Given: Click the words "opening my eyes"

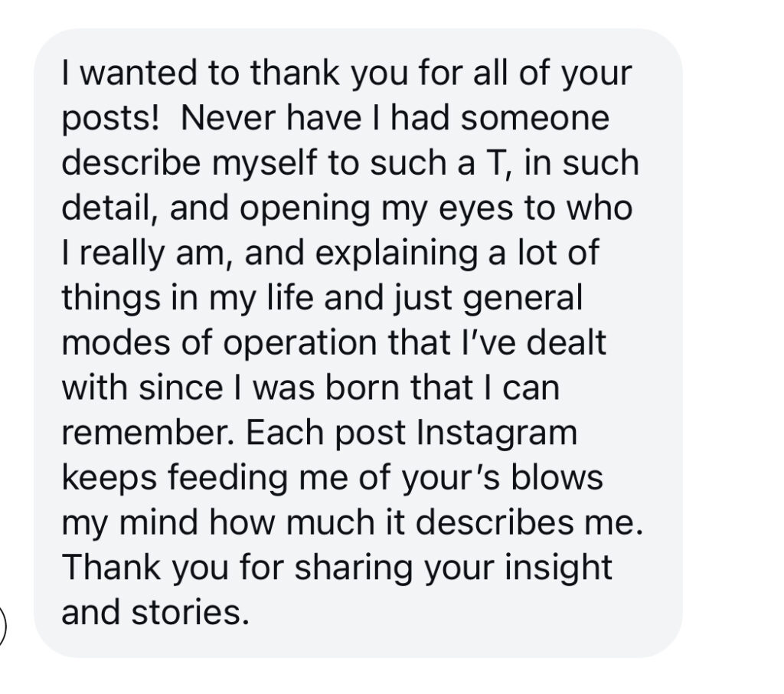Looking at the screenshot, I should 376,209.
